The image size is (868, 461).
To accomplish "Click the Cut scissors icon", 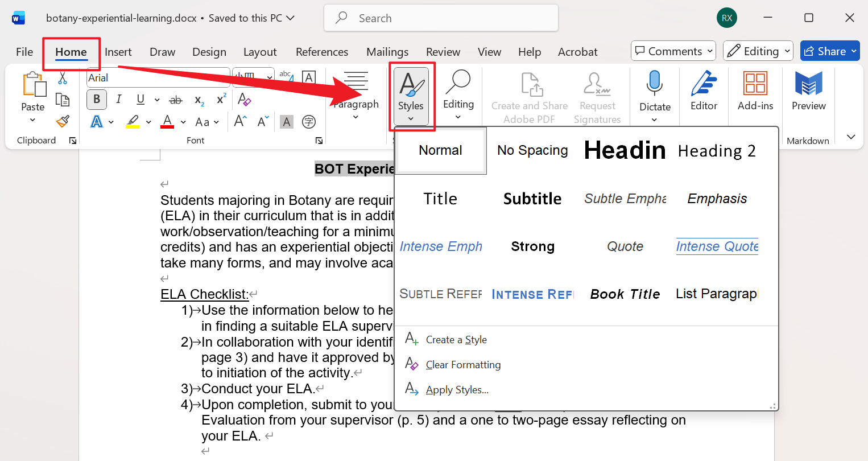I will coord(63,78).
